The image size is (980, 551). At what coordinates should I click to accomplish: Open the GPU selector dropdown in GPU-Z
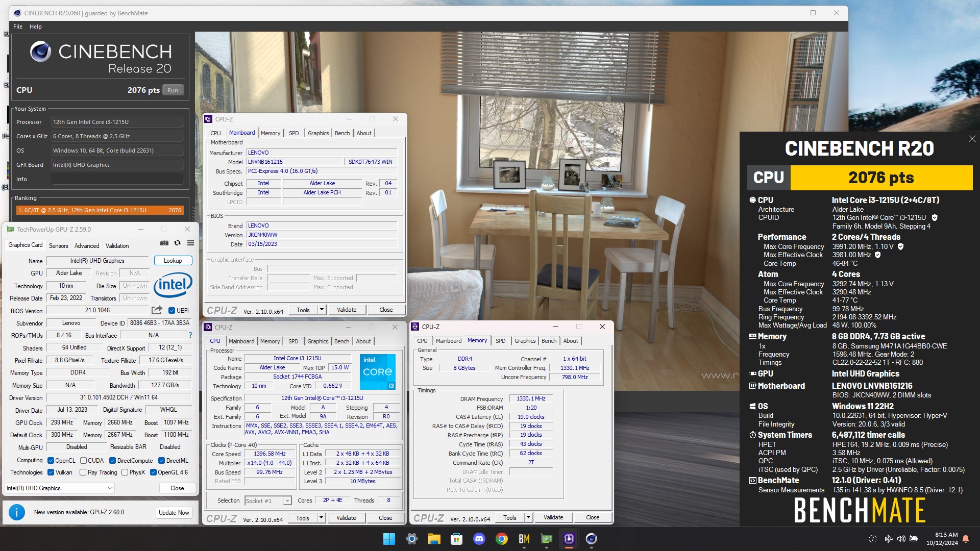coord(59,488)
